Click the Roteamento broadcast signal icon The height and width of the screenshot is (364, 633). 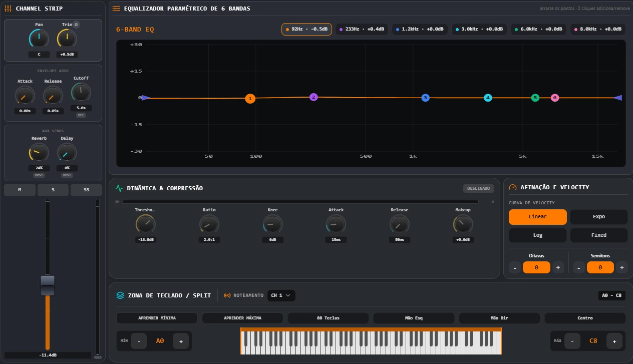[227, 295]
